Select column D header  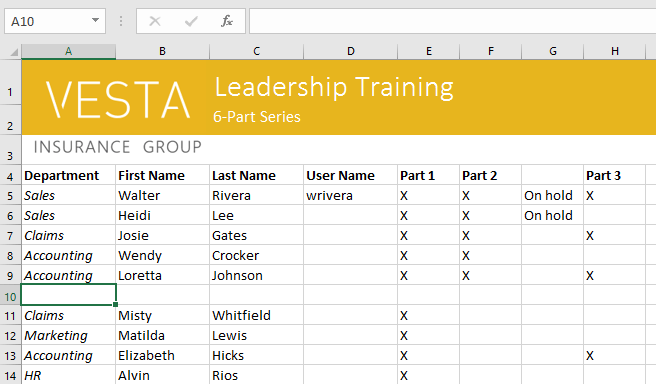[351, 51]
